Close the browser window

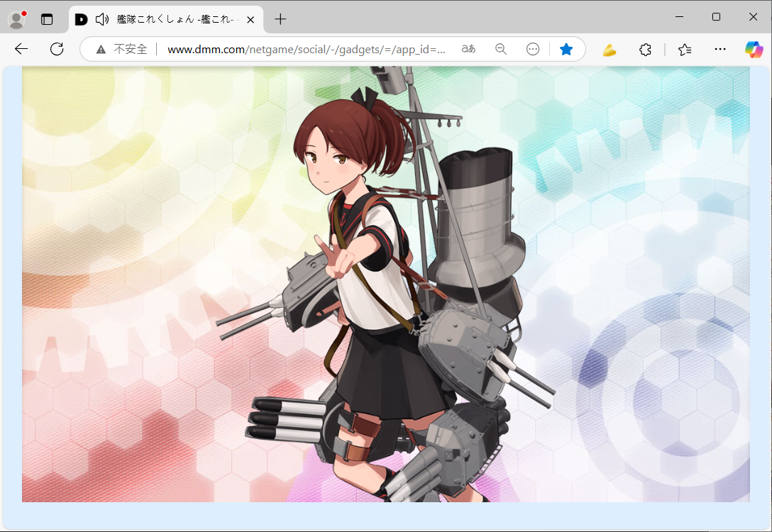(x=754, y=17)
